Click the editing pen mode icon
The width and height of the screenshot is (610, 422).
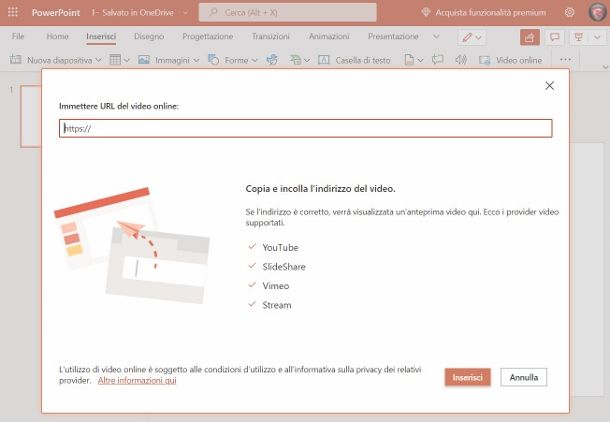[467, 37]
